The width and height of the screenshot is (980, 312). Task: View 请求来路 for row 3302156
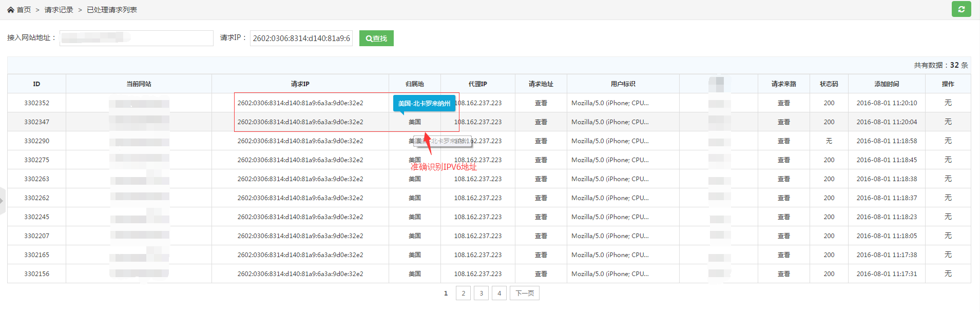click(x=783, y=274)
